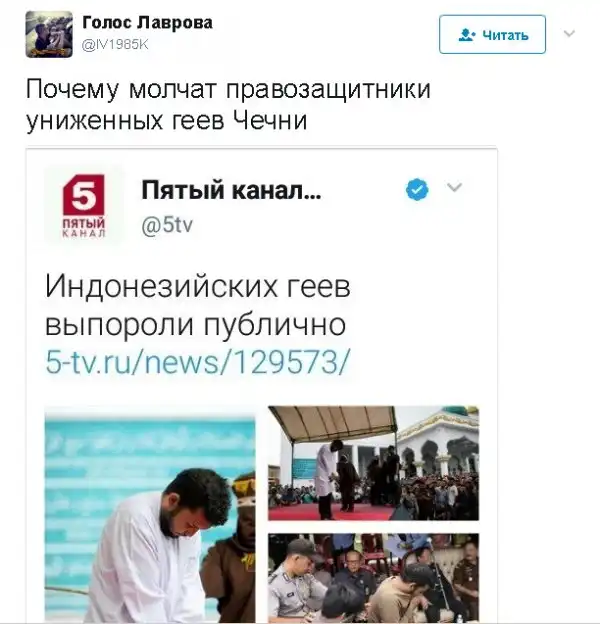Click the number 5 in channel logo

click(84, 195)
